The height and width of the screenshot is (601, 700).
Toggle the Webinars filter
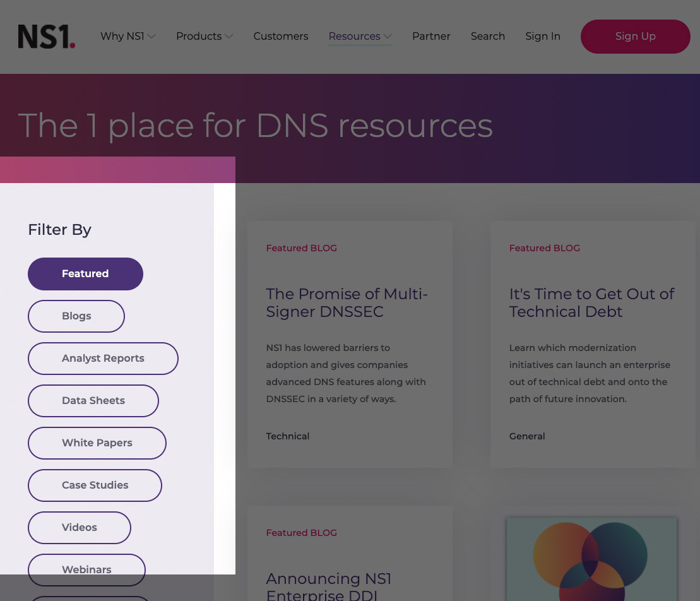tap(86, 569)
